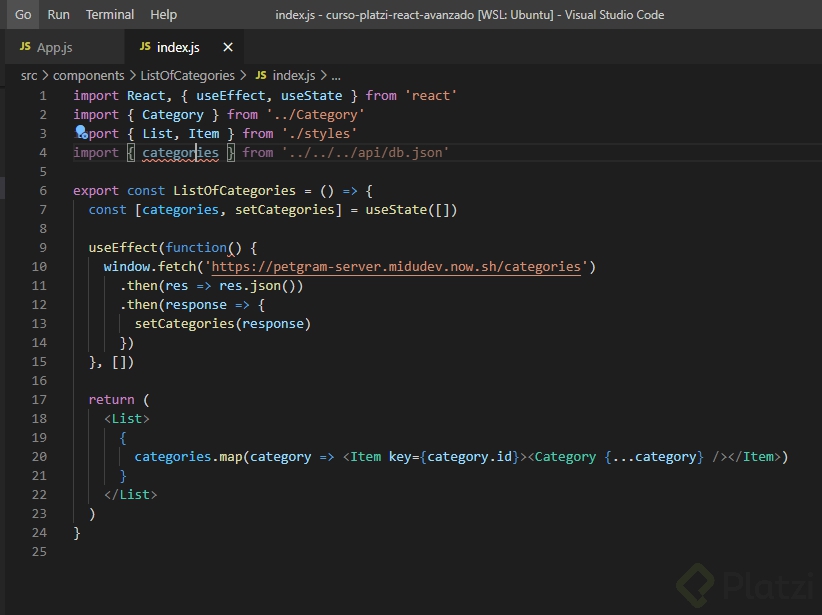The width and height of the screenshot is (822, 615).
Task: Click the 'return' keyword on line 17
Action: (111, 400)
